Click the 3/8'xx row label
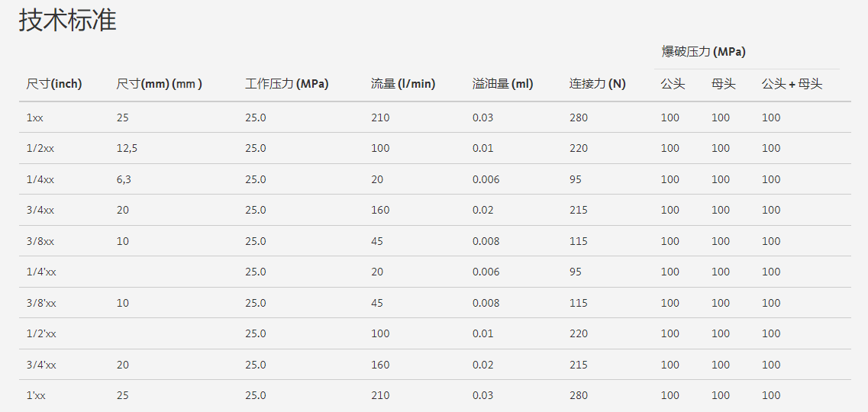The height and width of the screenshot is (412, 868). point(41,303)
